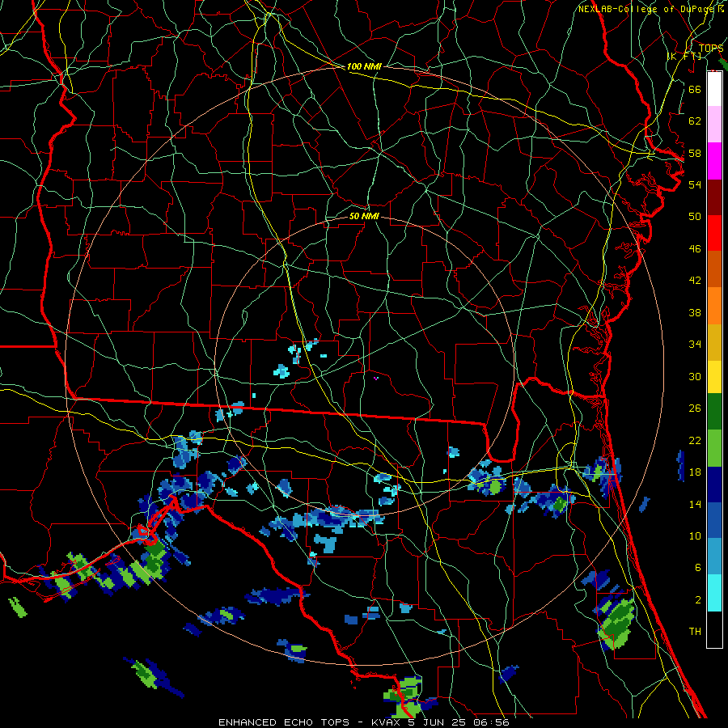Click the navy legend swatch below 18
This screenshot has height=728, width=728.
coord(714,485)
